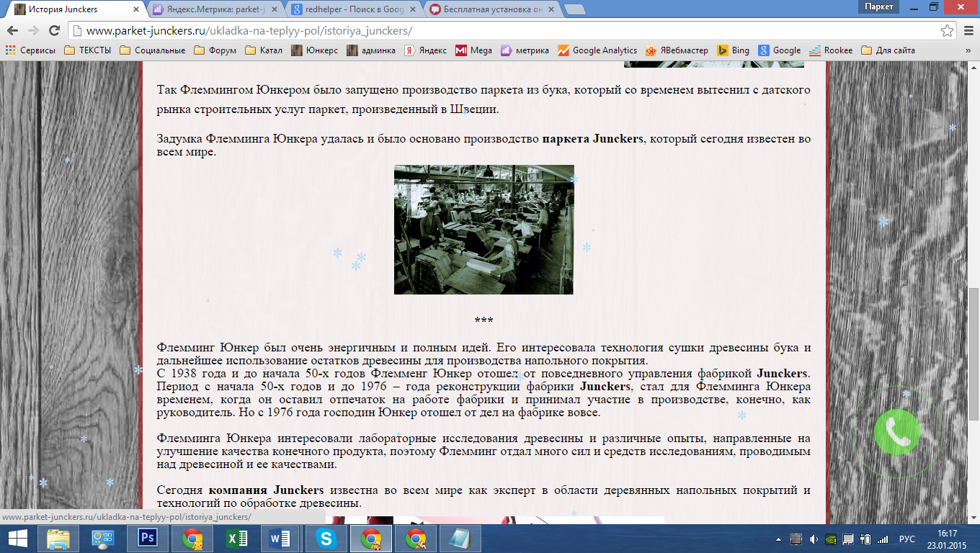This screenshot has height=553, width=980.
Task: Open the Bing bookmark
Action: pos(734,50)
